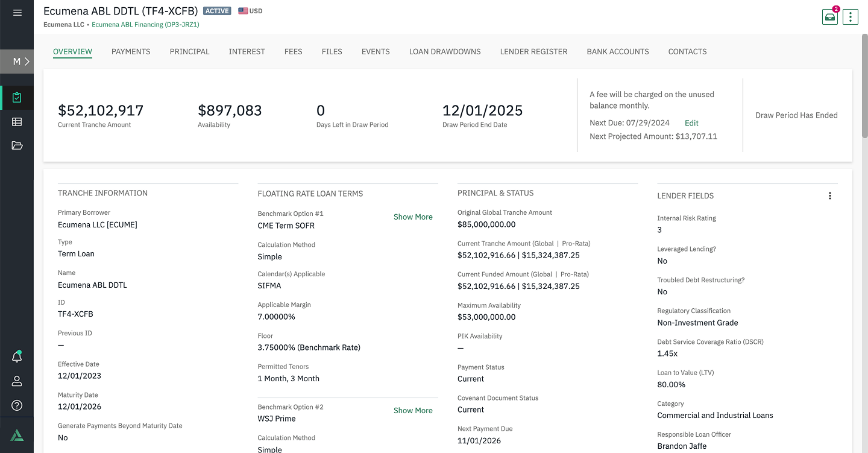Viewport: 868px width, 453px height.
Task: Click the $897,083 availability value
Action: pos(230,110)
